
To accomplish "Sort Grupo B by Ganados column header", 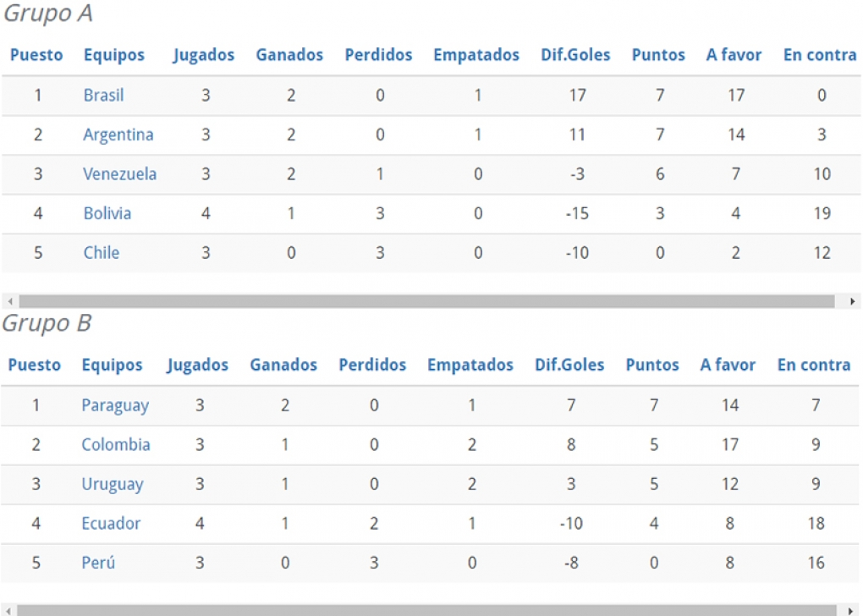I will coord(283,365).
